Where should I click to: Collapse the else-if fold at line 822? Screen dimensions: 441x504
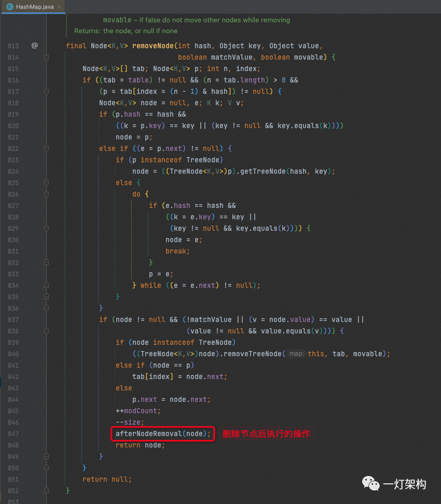(x=46, y=148)
